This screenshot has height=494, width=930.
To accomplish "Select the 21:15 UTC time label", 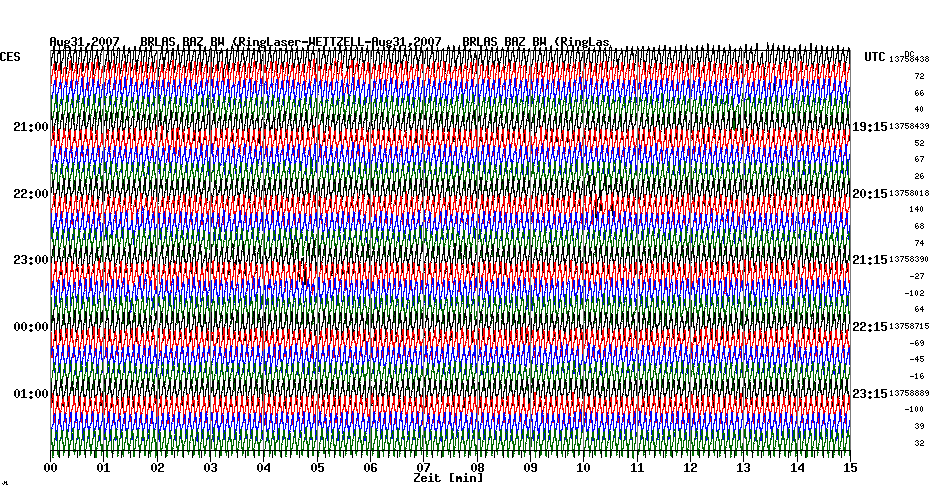I will click(x=870, y=260).
